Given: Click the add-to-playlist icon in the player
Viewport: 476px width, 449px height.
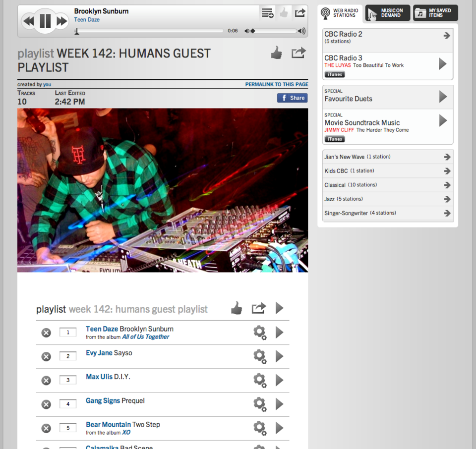Looking at the screenshot, I should pos(267,13).
